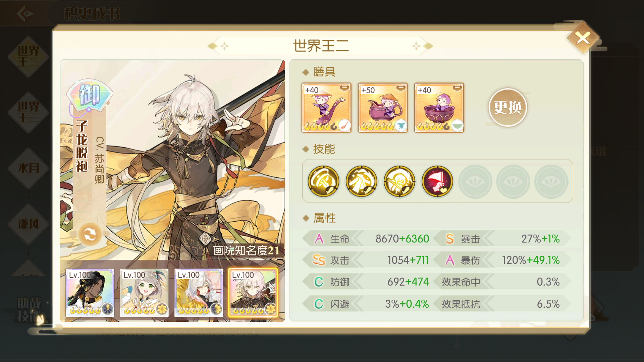Switch to the 谦风 sidebar tab

point(28,224)
